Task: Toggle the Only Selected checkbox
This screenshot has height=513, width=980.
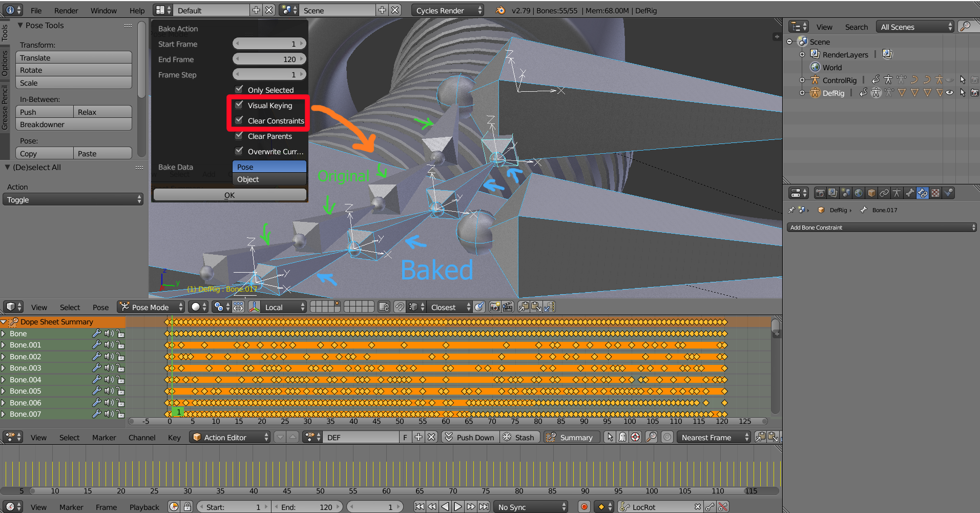Action: [x=239, y=89]
